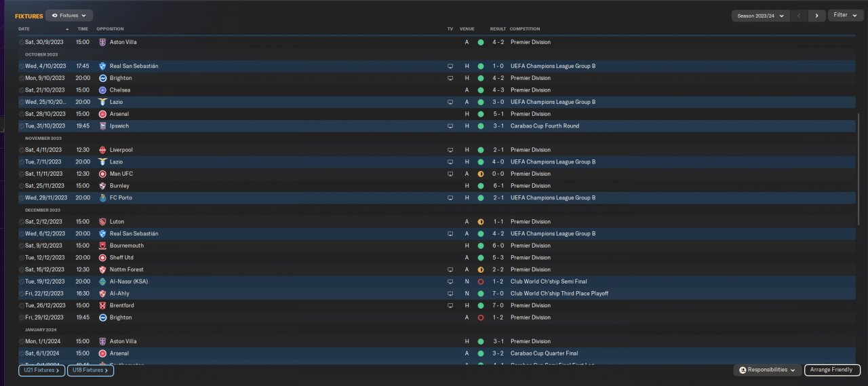Image resolution: width=868 pixels, height=386 pixels.
Task: Go to the next season arrow
Action: [817, 16]
